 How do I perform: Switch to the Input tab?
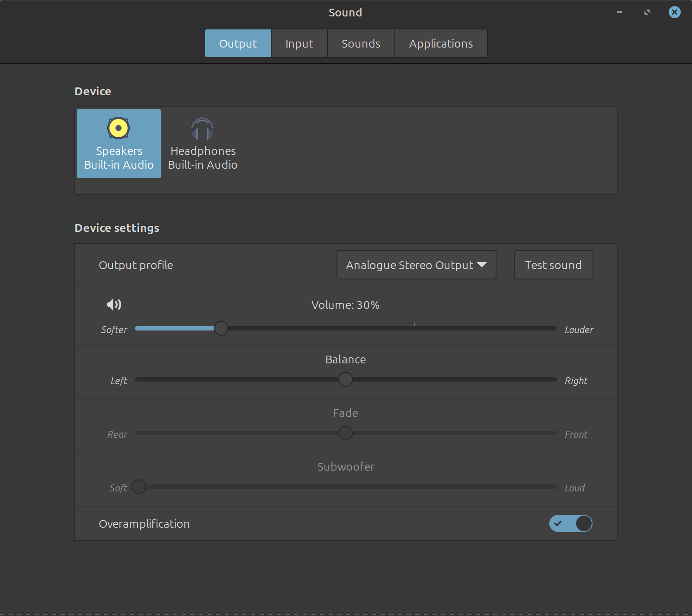pos(299,43)
